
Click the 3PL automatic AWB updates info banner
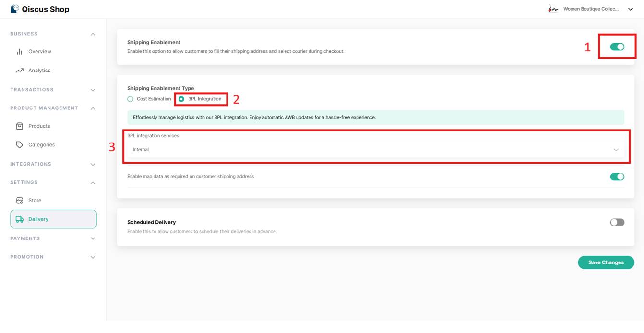tap(375, 117)
